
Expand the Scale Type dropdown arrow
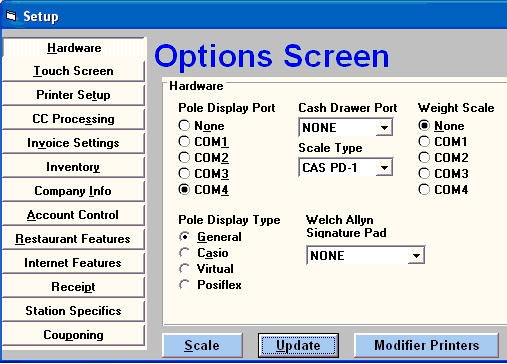pos(384,168)
